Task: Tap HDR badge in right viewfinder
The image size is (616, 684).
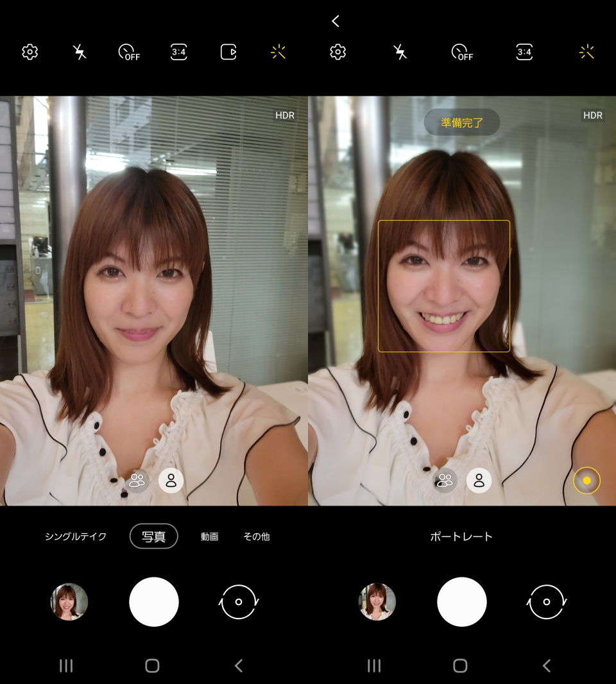Action: pyautogui.click(x=593, y=115)
